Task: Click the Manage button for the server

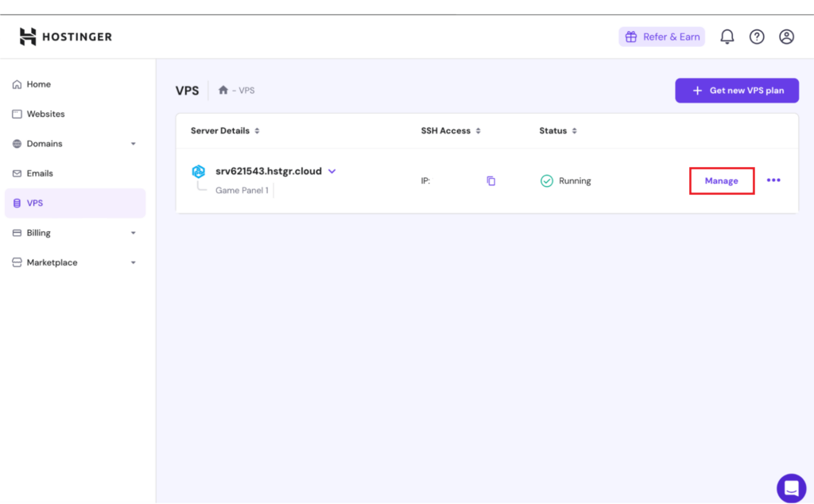Action: [x=721, y=180]
